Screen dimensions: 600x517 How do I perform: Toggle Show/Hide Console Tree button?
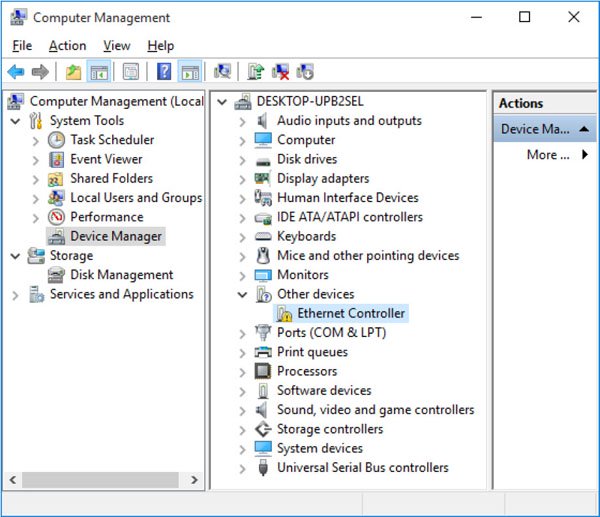[98, 72]
